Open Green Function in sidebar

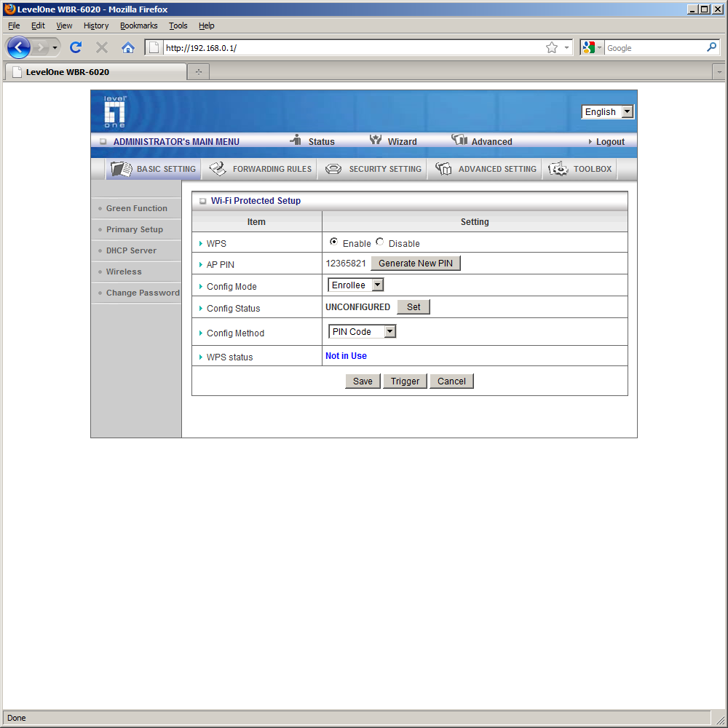(x=137, y=208)
